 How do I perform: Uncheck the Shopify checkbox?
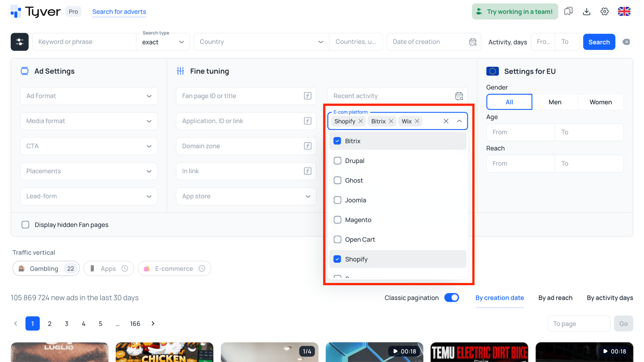coord(337,259)
